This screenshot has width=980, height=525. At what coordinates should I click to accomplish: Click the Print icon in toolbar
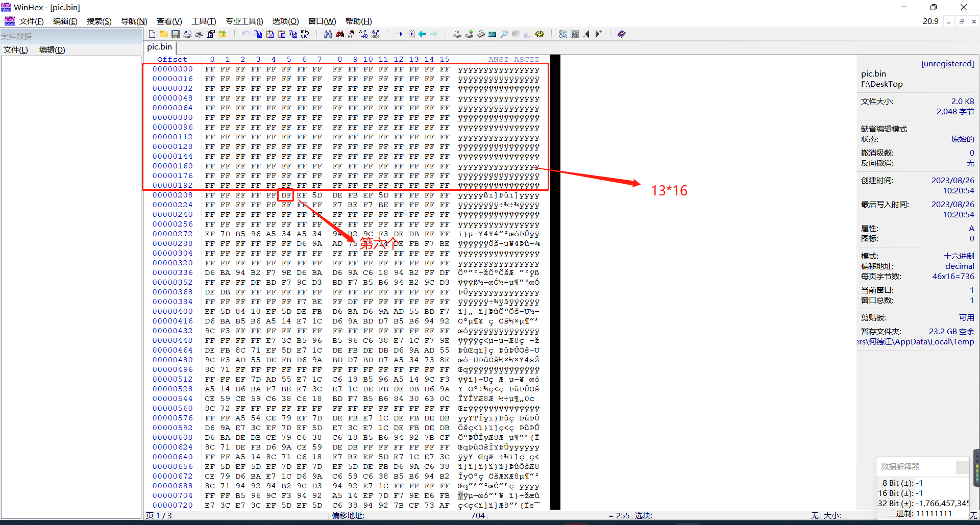(x=199, y=34)
